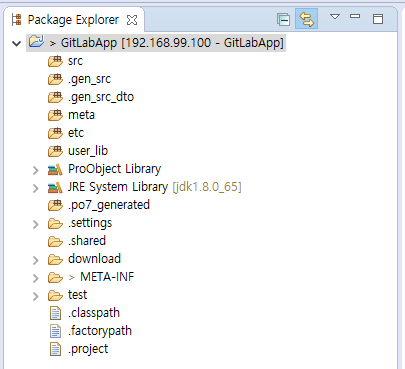Select the test folder label

(x=78, y=295)
